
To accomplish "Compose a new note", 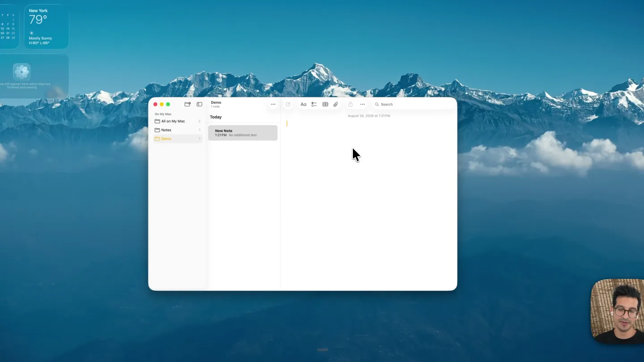I will click(x=288, y=104).
